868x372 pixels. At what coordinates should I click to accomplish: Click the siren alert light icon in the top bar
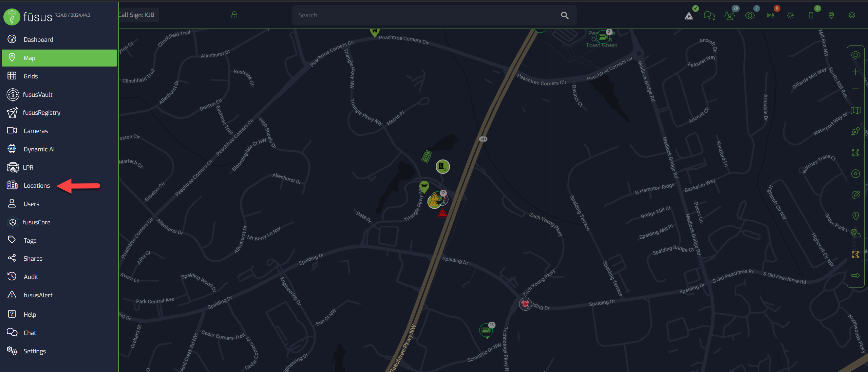(x=791, y=15)
